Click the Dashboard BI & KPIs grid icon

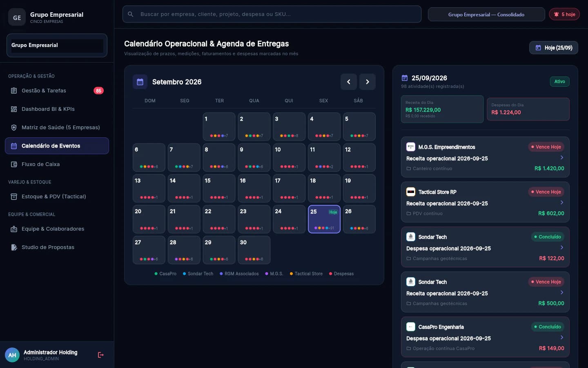click(x=14, y=109)
